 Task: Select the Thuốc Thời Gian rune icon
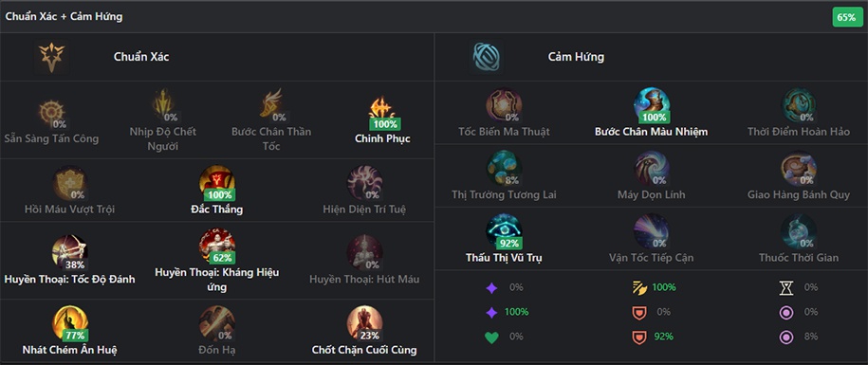[x=798, y=231]
